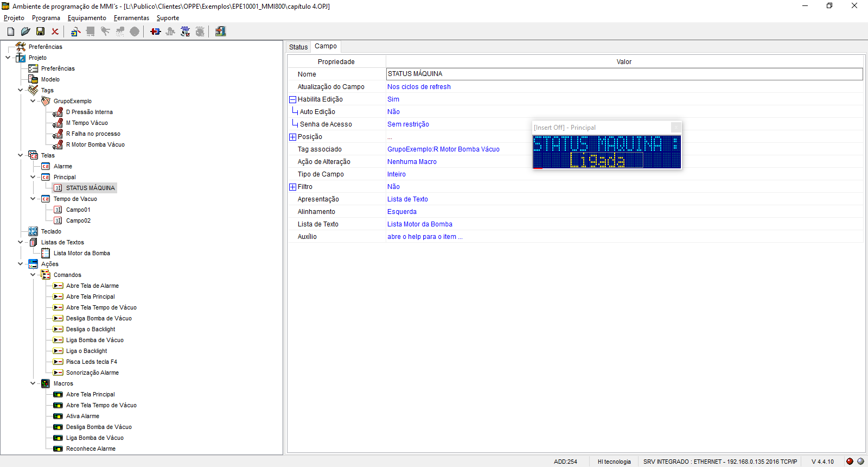Viewport: 868px width, 467px height.
Task: Click the red and blue connect icon
Action: (x=155, y=31)
